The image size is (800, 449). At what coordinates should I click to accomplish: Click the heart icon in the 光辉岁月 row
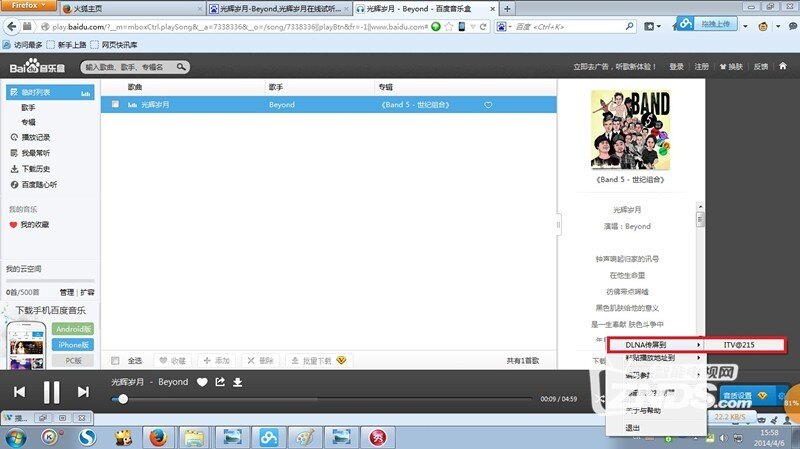coord(488,104)
